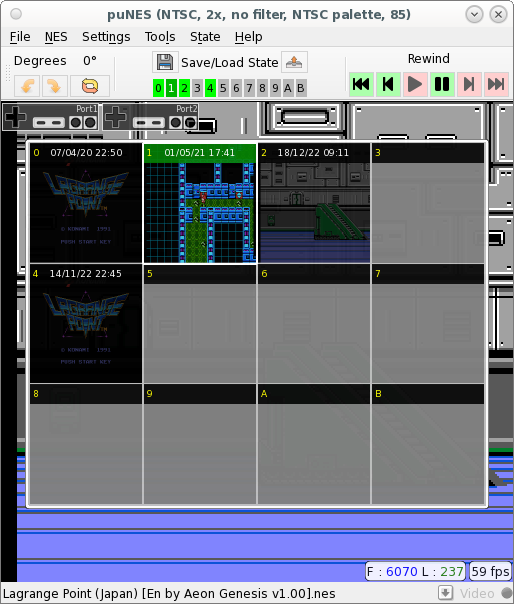Open the Settings menu
The height and width of the screenshot is (604, 514).
[106, 37]
